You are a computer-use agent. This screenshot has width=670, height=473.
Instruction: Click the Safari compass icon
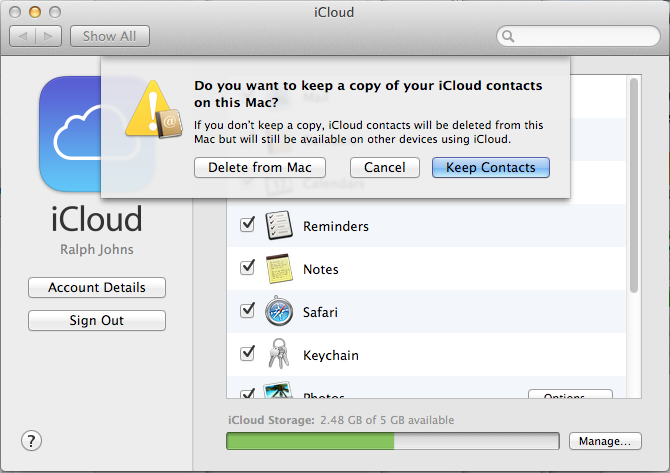pyautogui.click(x=278, y=312)
